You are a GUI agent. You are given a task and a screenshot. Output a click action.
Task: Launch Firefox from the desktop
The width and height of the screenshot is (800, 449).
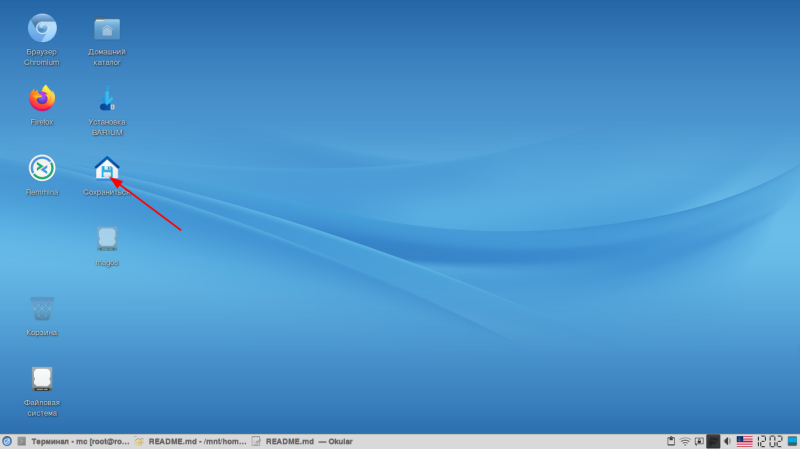[42, 99]
